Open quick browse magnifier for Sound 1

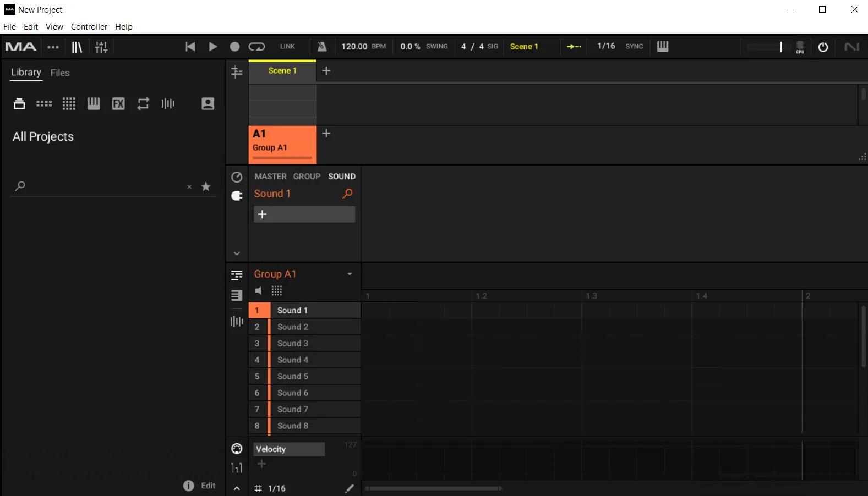point(347,194)
